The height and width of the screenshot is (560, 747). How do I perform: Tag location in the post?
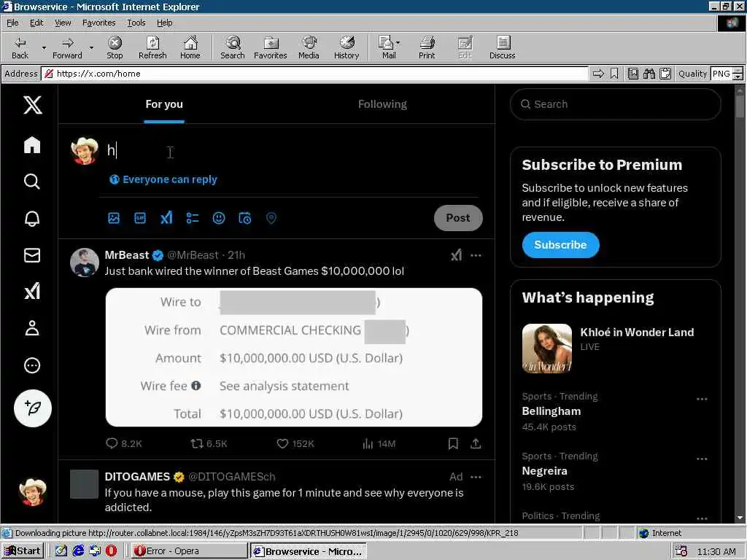(271, 218)
